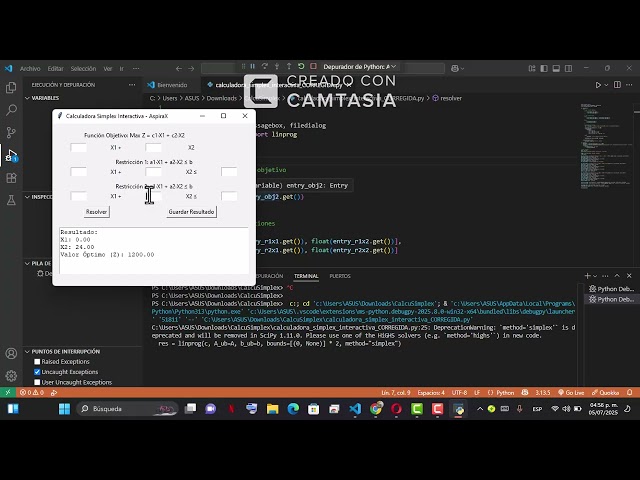
Task: Collapse PUNTOS DE INTERRUPCIÓN section
Action: point(65,351)
